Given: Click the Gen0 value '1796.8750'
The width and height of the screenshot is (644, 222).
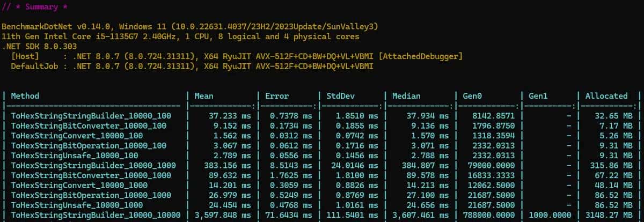Looking at the screenshot, I should [x=494, y=125].
